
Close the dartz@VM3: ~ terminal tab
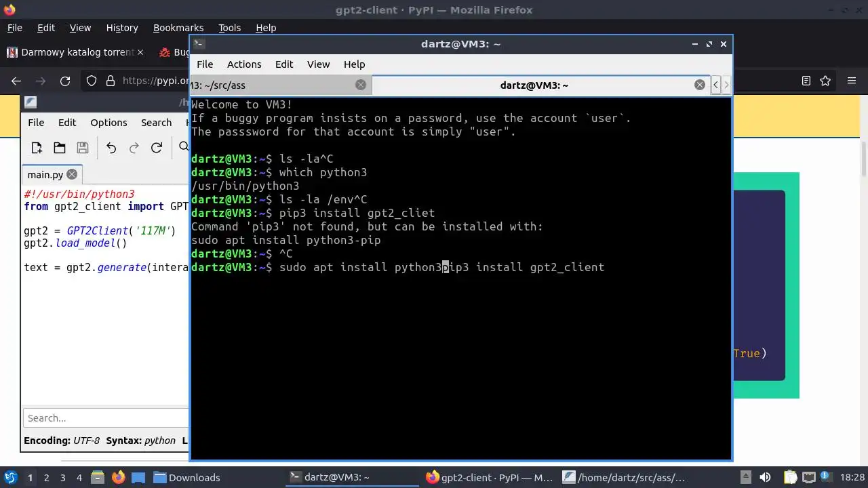[700, 85]
